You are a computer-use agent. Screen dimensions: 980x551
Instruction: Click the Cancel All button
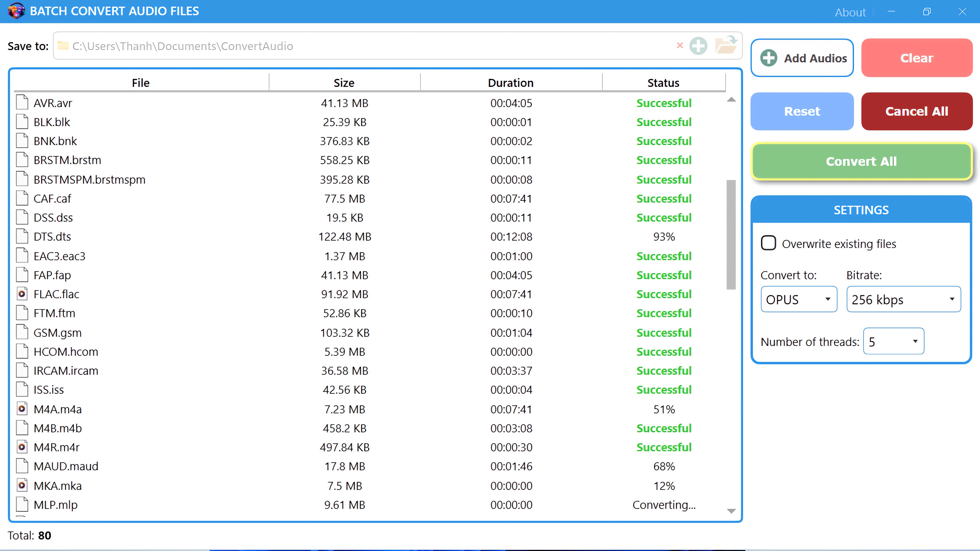(x=916, y=111)
